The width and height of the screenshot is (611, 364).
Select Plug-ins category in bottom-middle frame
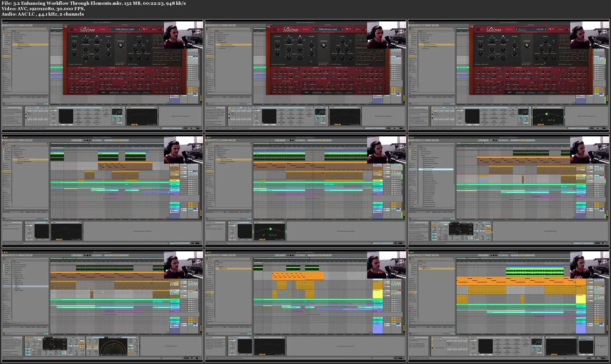point(210,292)
